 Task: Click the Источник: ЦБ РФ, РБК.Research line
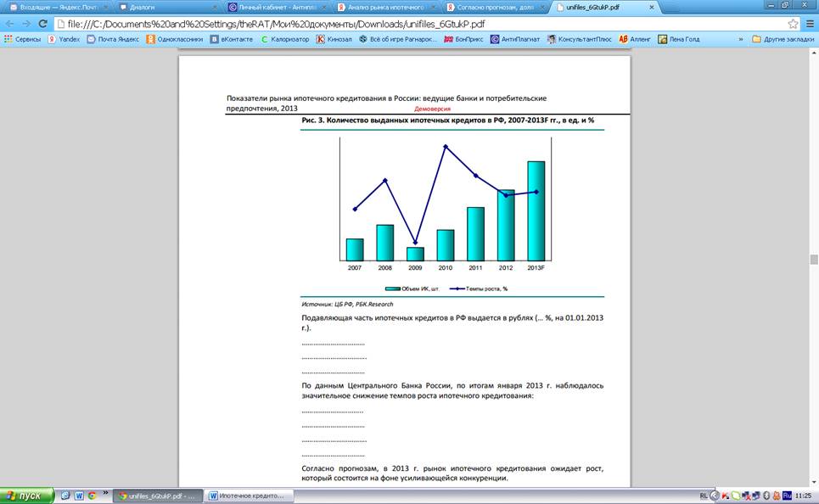click(347, 304)
